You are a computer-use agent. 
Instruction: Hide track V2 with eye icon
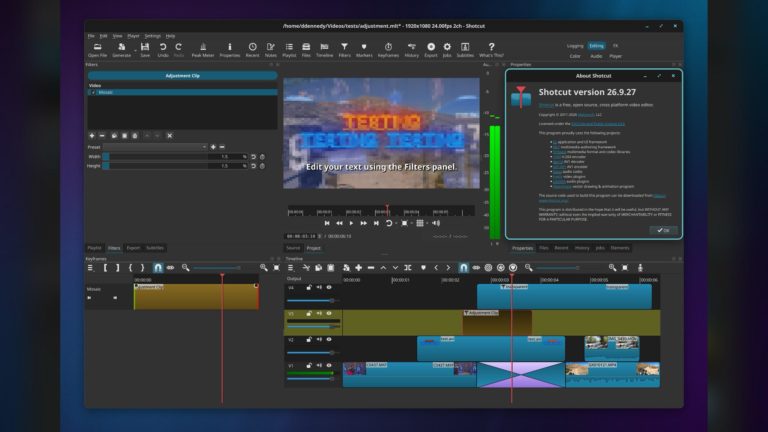coord(329,339)
